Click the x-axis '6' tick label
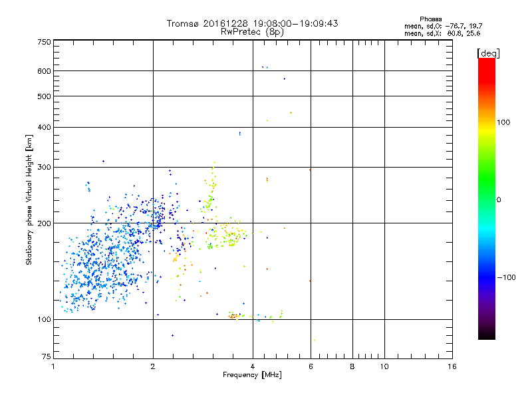532x399 pixels. click(x=311, y=366)
